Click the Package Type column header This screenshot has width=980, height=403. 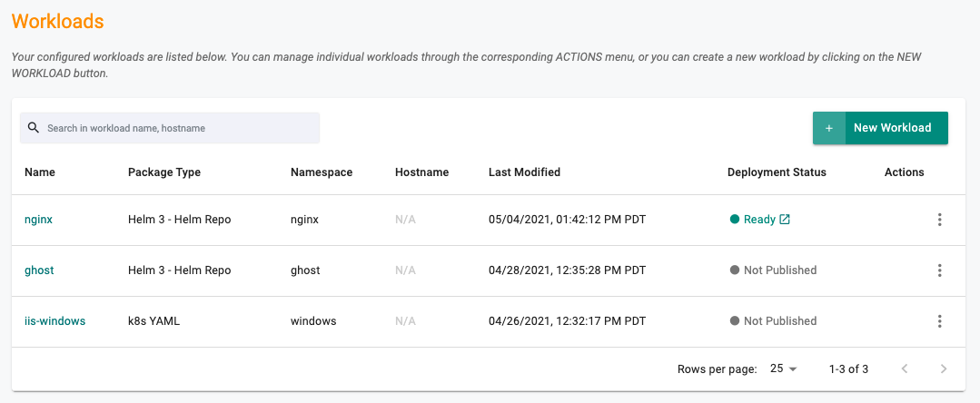[164, 172]
